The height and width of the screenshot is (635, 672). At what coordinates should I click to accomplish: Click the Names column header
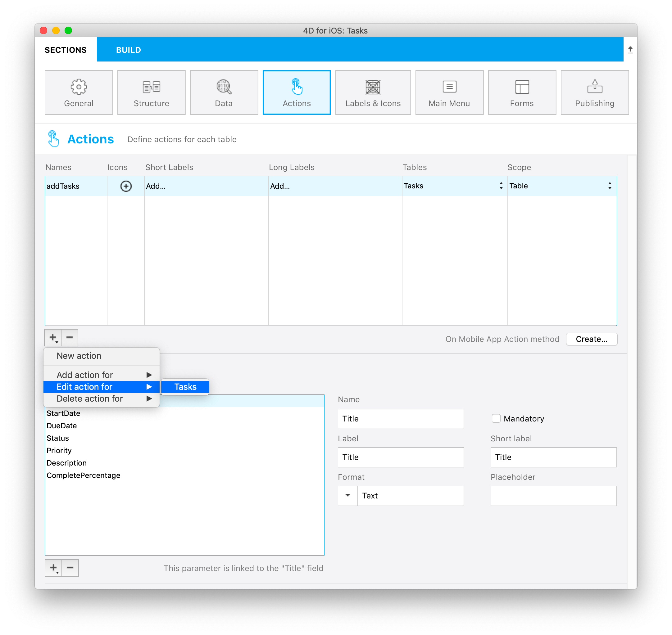[58, 167]
